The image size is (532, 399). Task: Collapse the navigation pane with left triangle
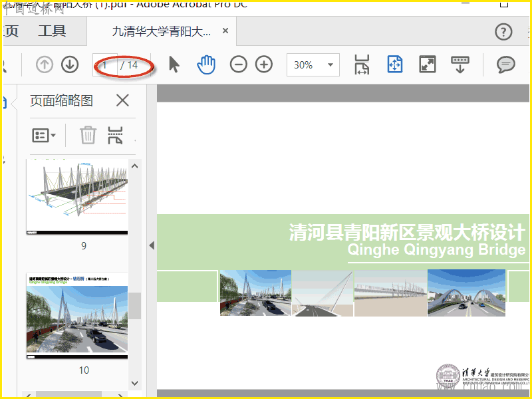click(x=152, y=245)
